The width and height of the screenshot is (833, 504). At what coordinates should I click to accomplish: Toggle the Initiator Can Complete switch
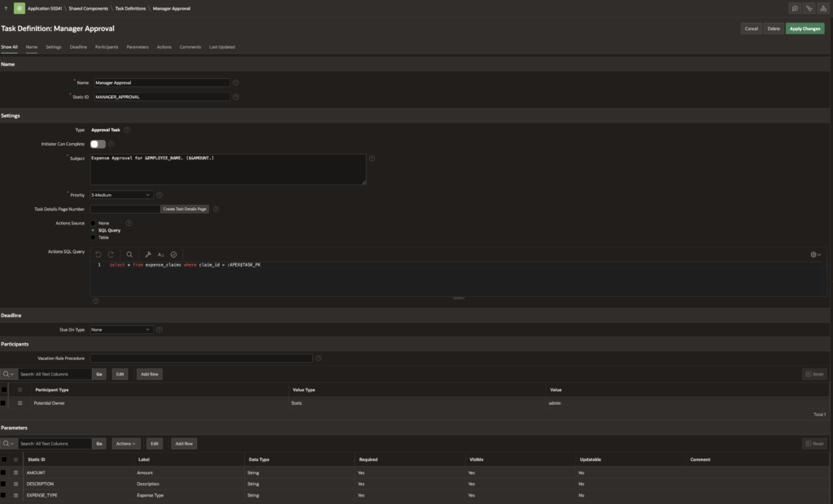[98, 144]
